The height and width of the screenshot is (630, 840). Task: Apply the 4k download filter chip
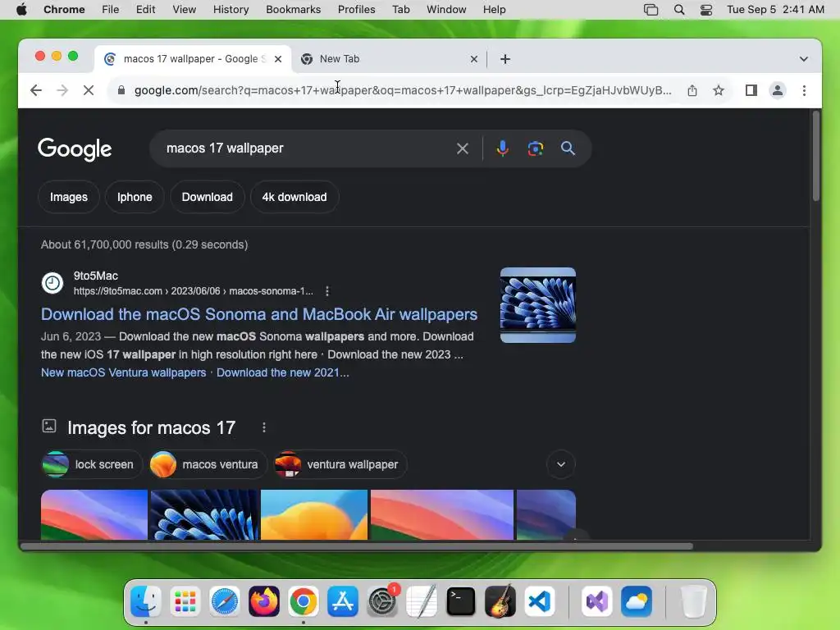point(294,197)
